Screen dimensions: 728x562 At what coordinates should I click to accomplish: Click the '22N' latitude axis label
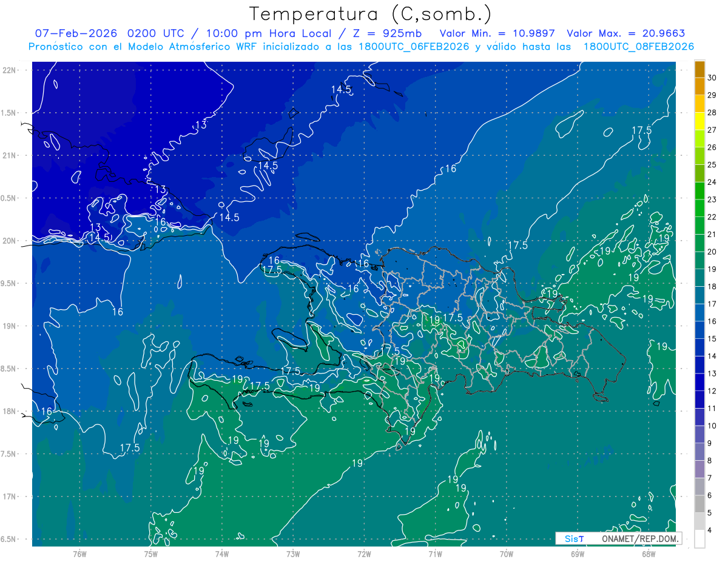[10, 70]
